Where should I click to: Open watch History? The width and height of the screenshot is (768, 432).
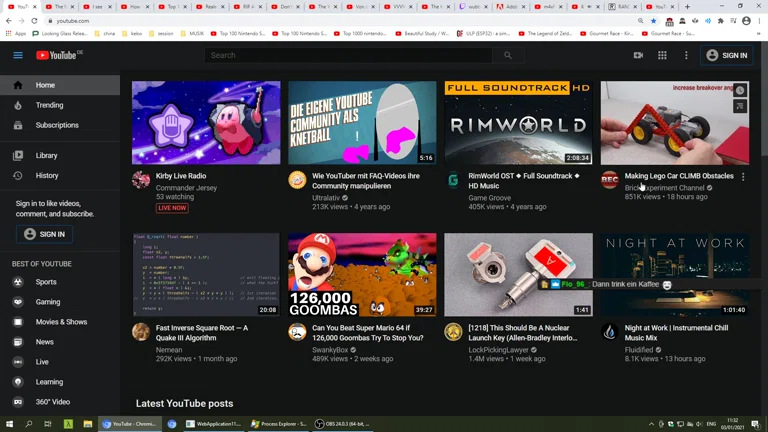(x=47, y=175)
